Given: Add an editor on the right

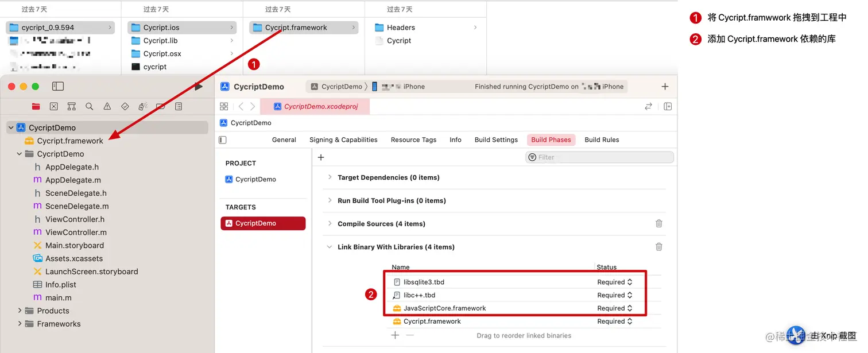Looking at the screenshot, I should click(668, 106).
